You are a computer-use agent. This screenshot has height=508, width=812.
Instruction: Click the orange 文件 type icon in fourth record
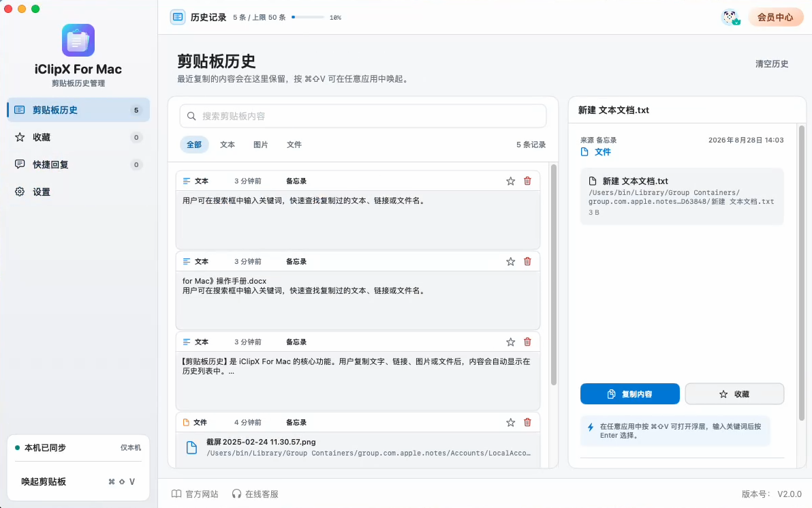(x=187, y=423)
